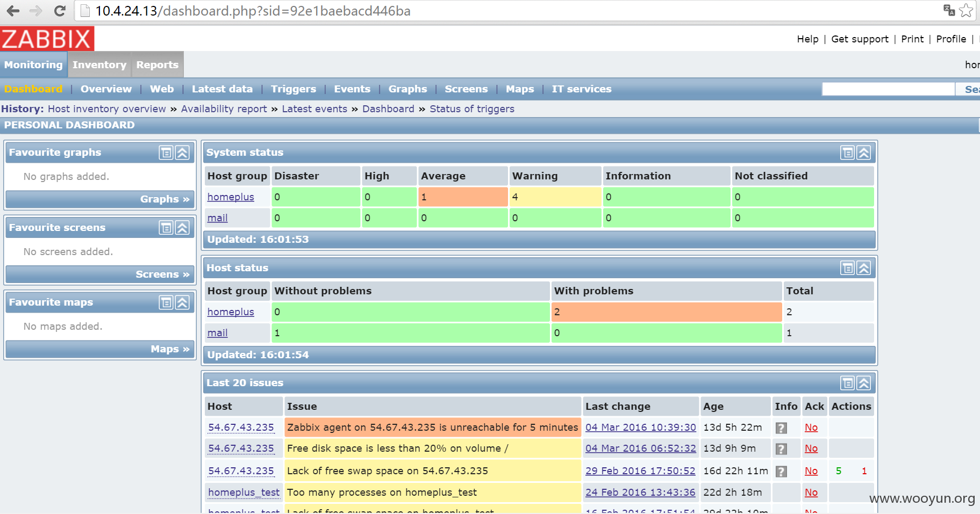The height and width of the screenshot is (514, 980).
Task: Open Favourite graphs widget menu icon
Action: point(166,153)
